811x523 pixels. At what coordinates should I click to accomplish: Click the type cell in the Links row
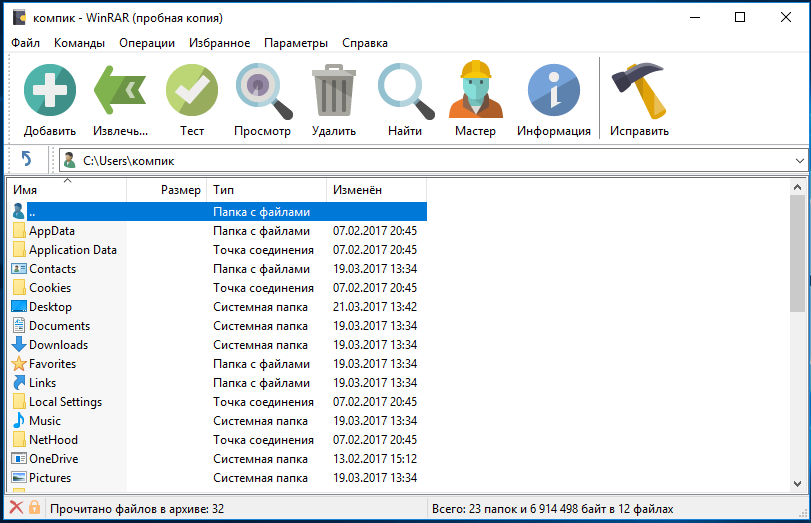261,383
